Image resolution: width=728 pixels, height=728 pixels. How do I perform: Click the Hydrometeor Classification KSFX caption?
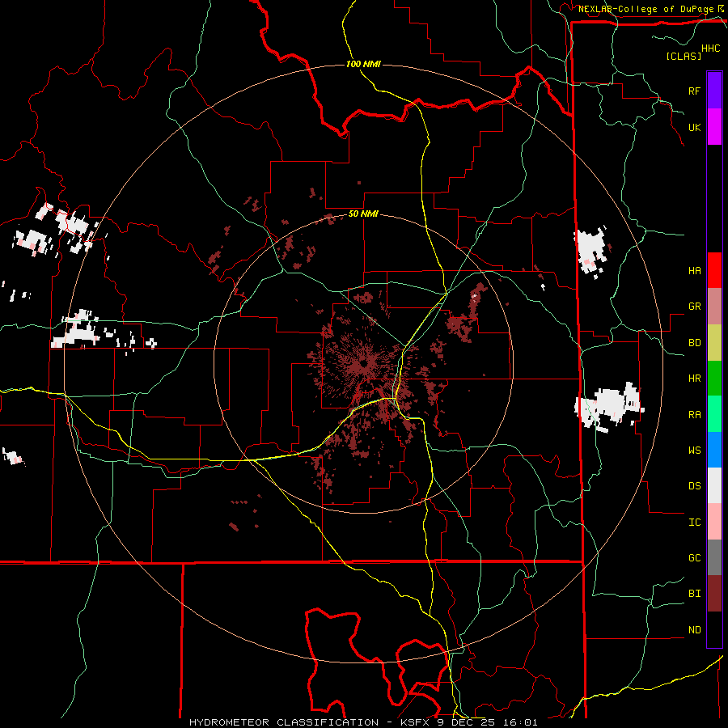363,722
